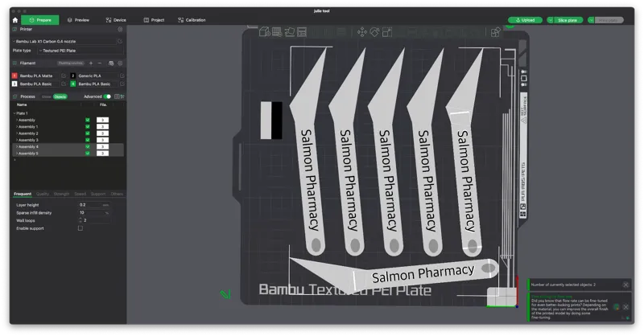Click the Layer height input field
This screenshot has height=336, width=644.
pos(94,205)
